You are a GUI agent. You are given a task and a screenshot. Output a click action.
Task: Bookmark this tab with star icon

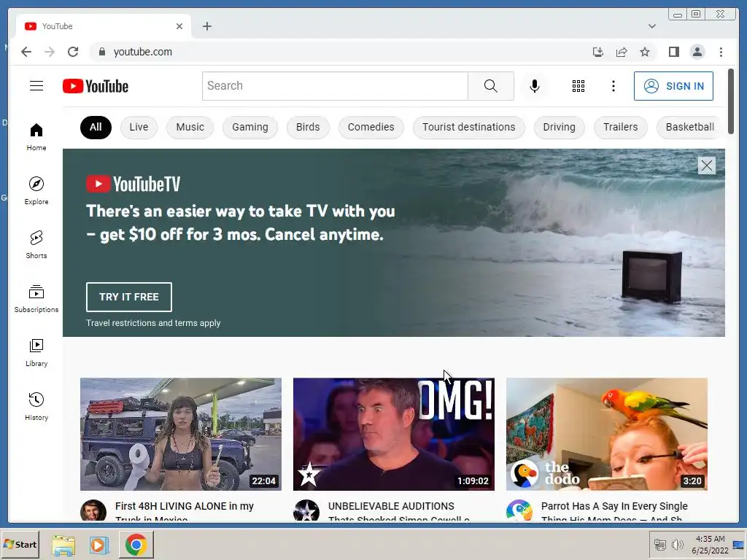(x=645, y=52)
